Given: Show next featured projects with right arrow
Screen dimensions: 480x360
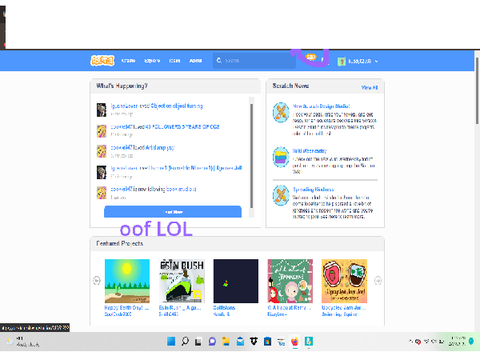Looking at the screenshot, I should pos(378,281).
